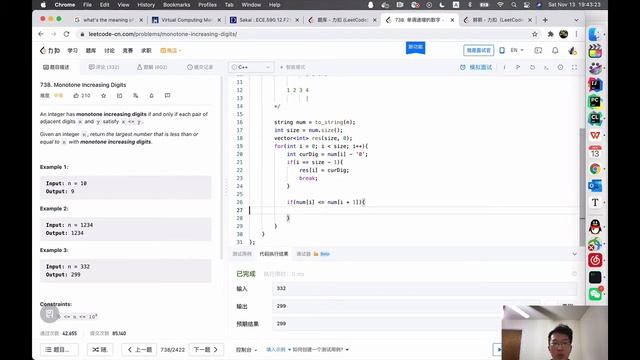Start the 模拟面试 mock interview
Image resolution: width=640 pixels, height=360 pixels.
point(476,67)
